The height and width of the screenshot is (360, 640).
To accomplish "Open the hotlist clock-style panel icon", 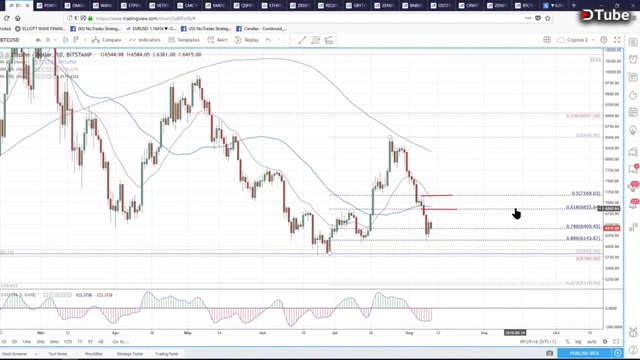I will (x=633, y=95).
